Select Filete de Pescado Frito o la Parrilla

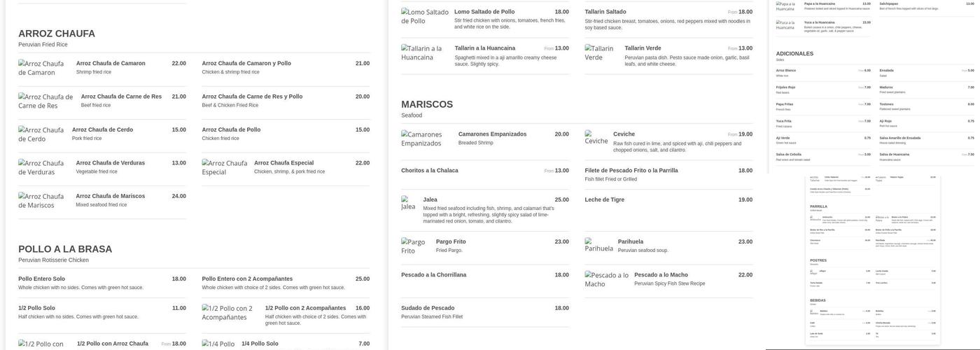coord(631,170)
